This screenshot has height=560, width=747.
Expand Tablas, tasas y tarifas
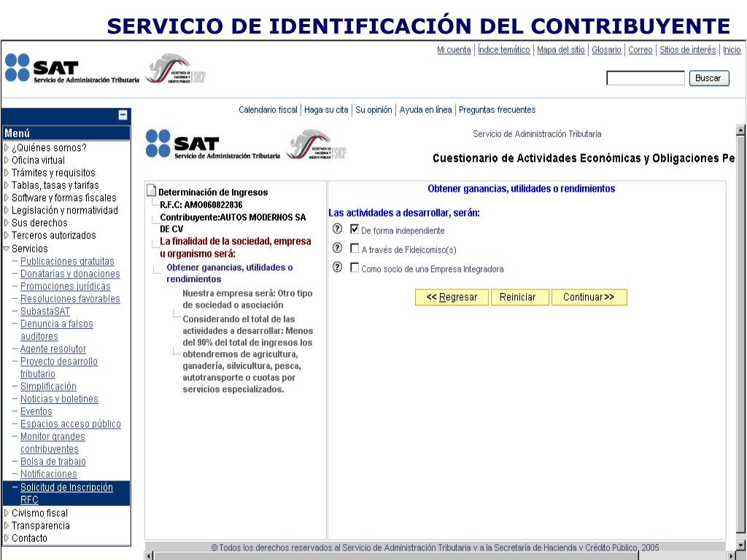[7, 184]
